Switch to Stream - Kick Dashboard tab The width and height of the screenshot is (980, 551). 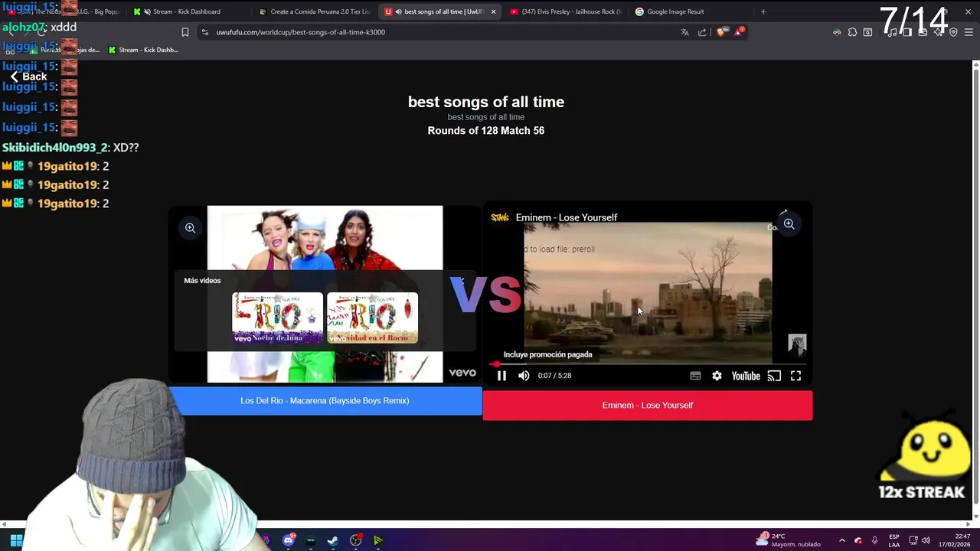point(186,11)
